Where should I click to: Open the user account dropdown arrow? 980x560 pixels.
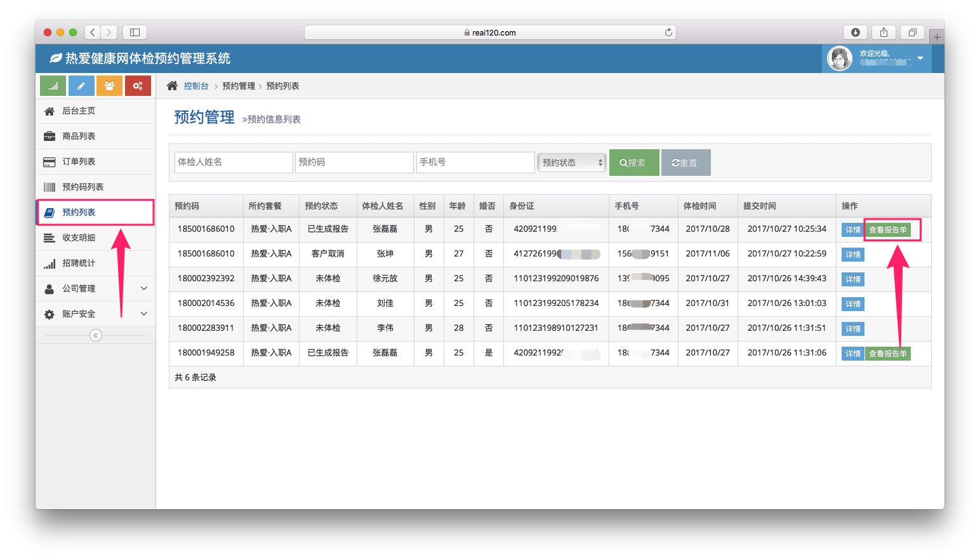pos(920,58)
